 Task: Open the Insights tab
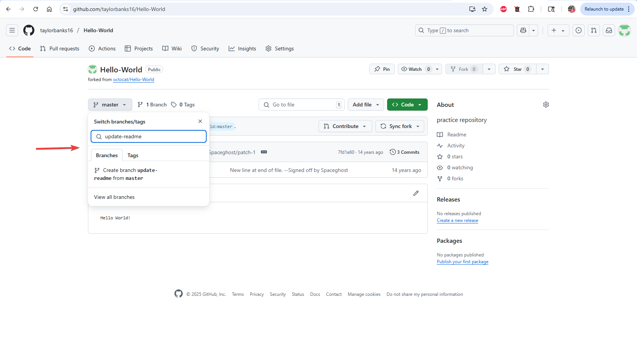pos(242,48)
